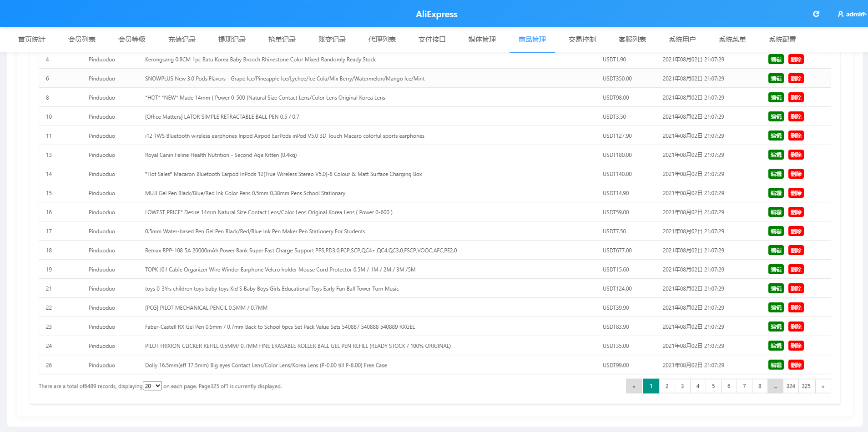Click delete button for Royal Canin row
The height and width of the screenshot is (432, 868).
point(796,155)
